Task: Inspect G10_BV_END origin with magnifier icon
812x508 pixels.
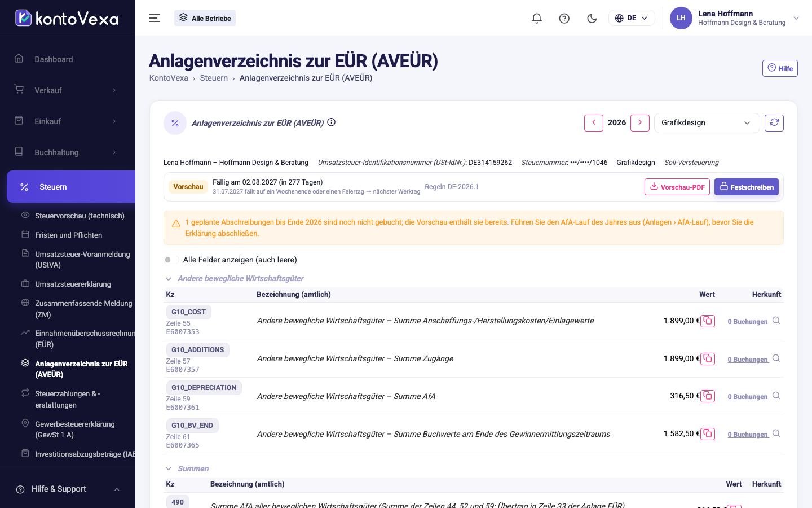Action: [x=776, y=433]
